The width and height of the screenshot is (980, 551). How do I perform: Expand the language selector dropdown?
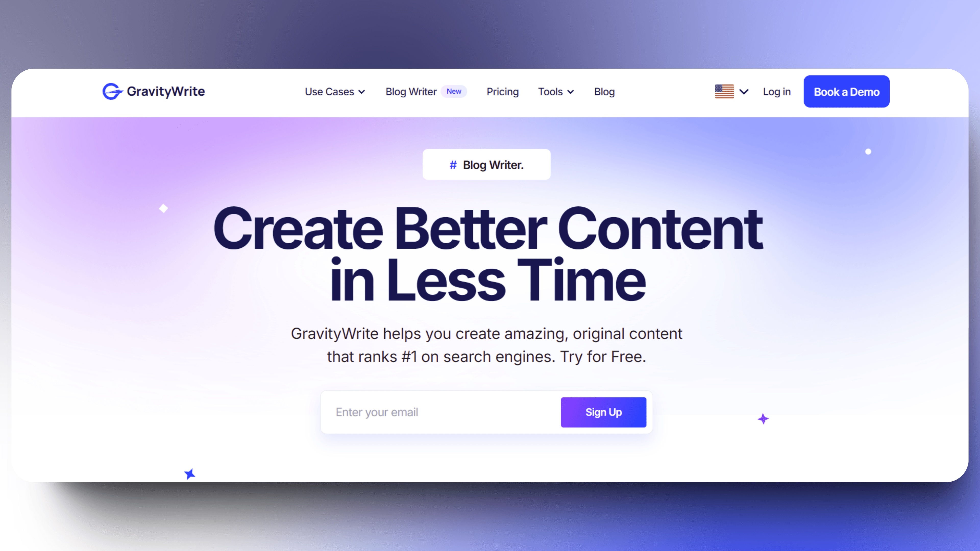(x=732, y=92)
